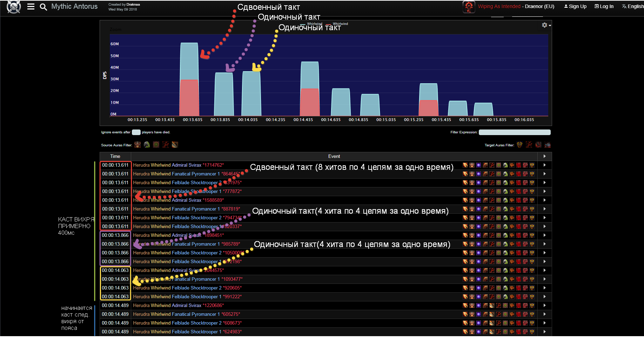Select the shield Target Auras Filter icon
The width and height of the screenshot is (644, 353).
pos(519,145)
